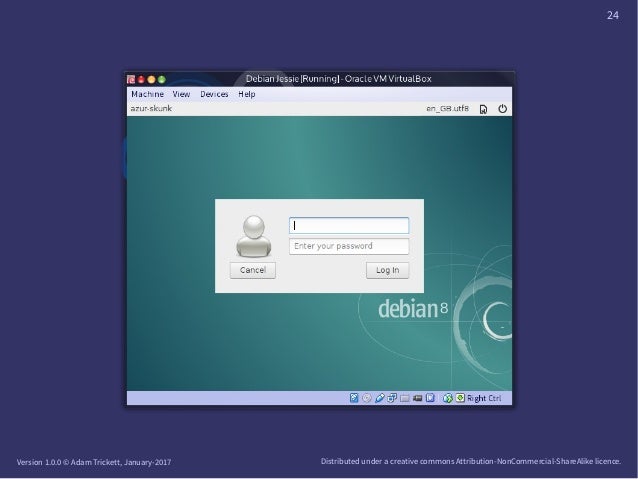Click the power icon on login panel
The image size is (638, 479).
click(x=503, y=109)
